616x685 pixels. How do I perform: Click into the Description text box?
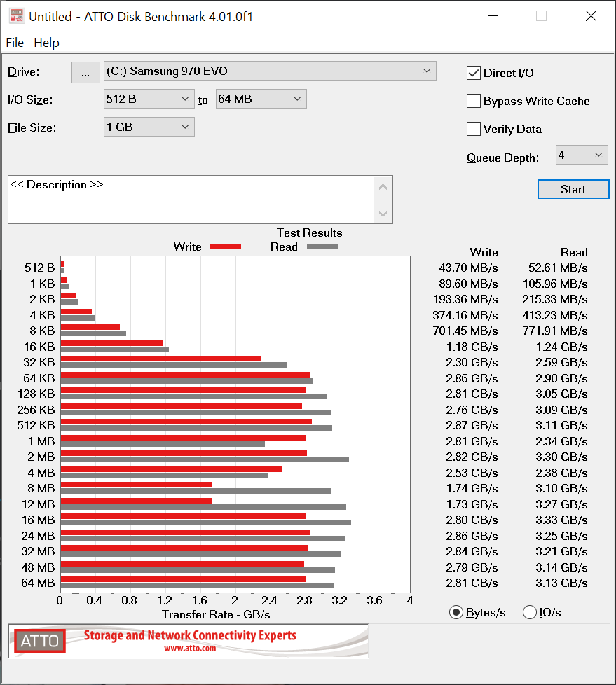coord(191,200)
